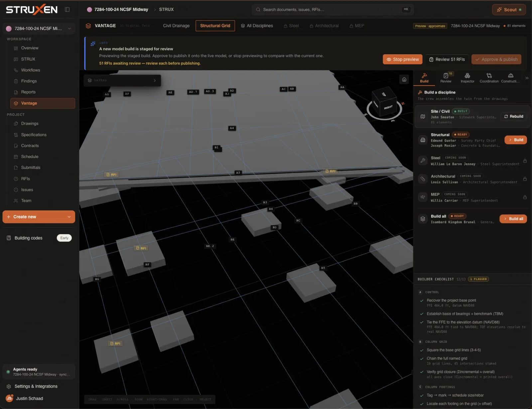Open Specifications in the project list
The width and height of the screenshot is (532, 409).
[x=34, y=135]
